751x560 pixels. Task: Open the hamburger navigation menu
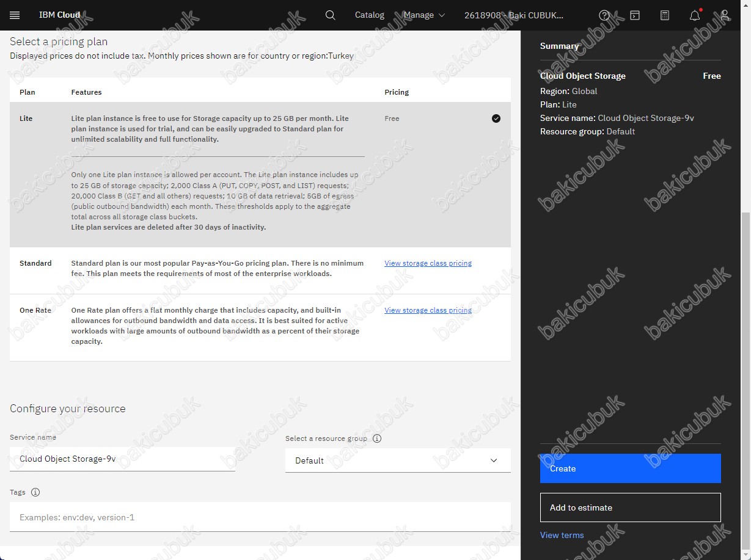pyautogui.click(x=15, y=15)
